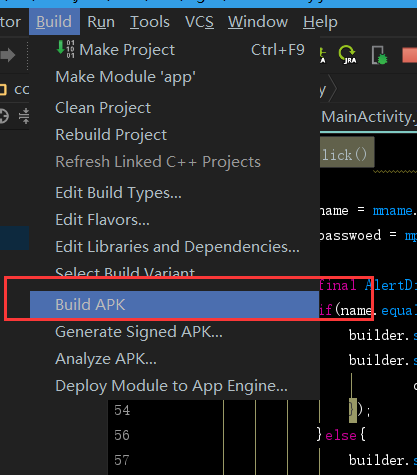This screenshot has height=475, width=417.
Task: Open the Build menu
Action: point(54,22)
